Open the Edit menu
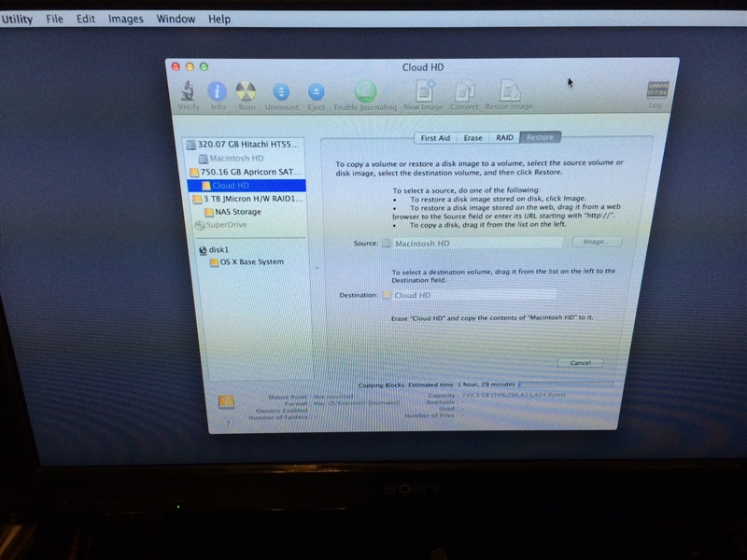Image resolution: width=747 pixels, height=560 pixels. click(86, 19)
